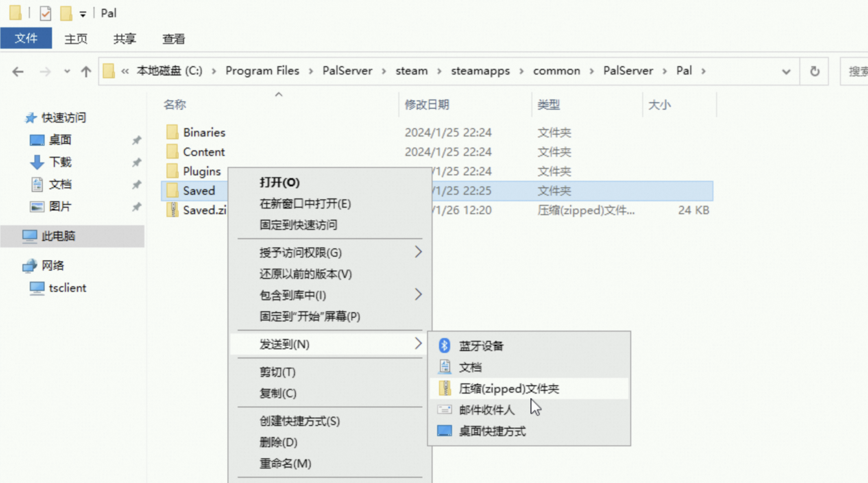
Task: Open the Downloads folder in sidebar
Action: [x=60, y=162]
